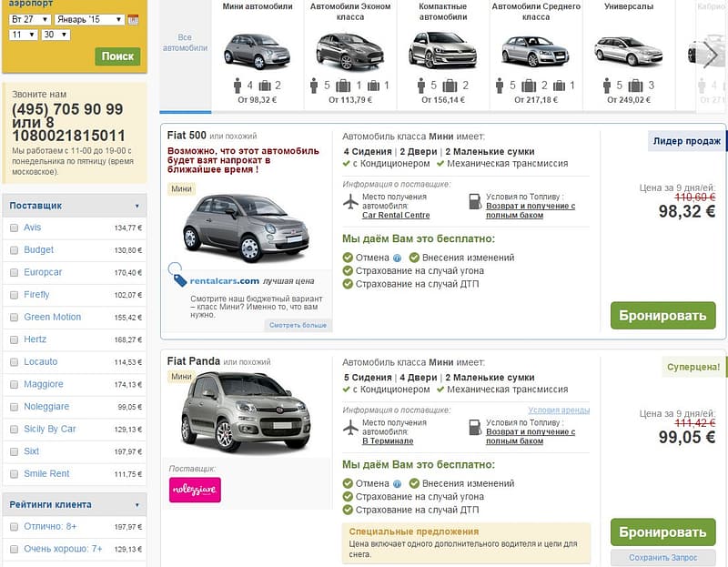This screenshot has width=728, height=567.
Task: Click the rentalcars.com best price logo
Action: pyautogui.click(x=215, y=279)
